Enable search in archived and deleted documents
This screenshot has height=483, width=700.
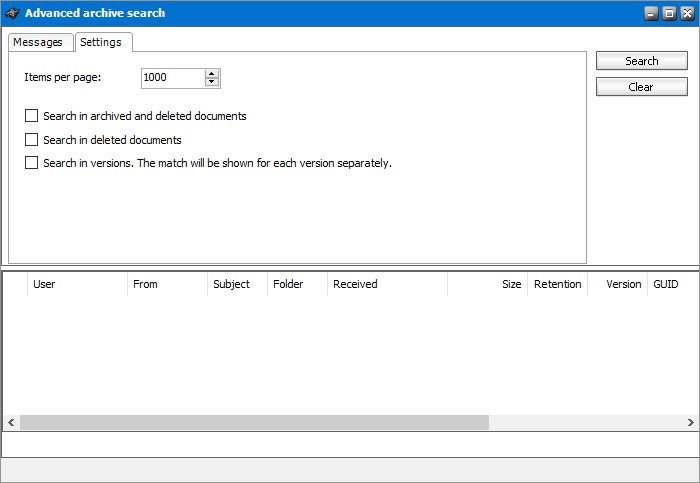coord(31,116)
